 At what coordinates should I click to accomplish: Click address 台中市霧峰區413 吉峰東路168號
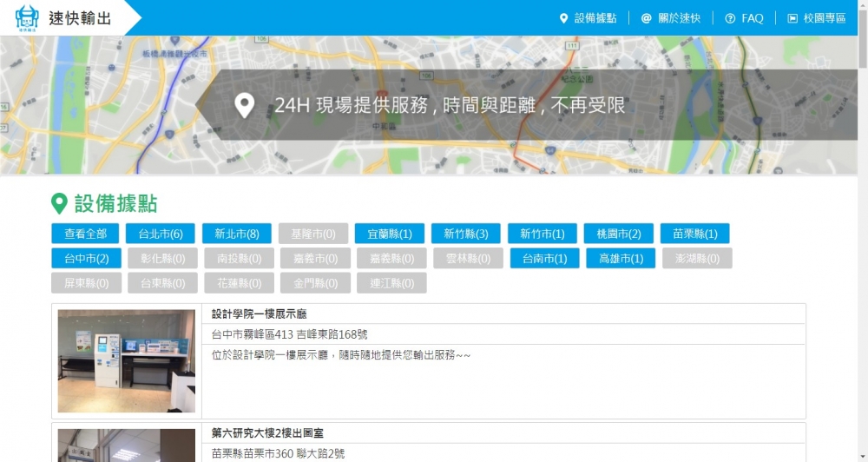(x=290, y=334)
